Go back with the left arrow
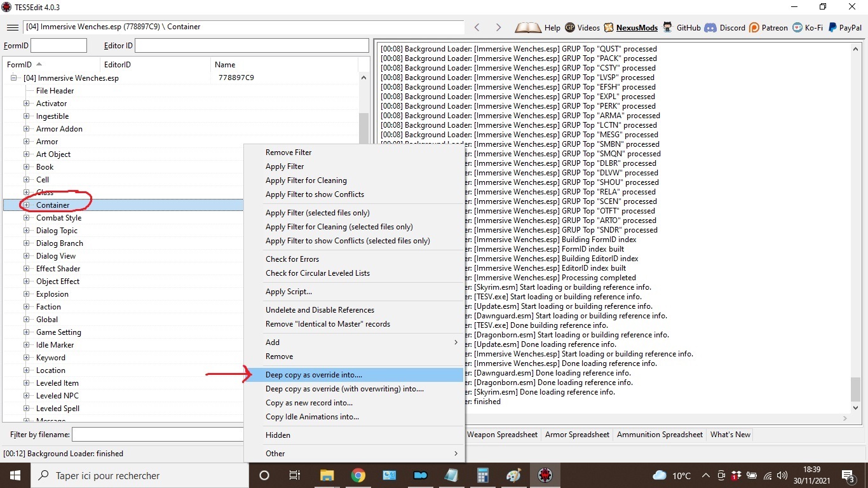The width and height of the screenshot is (868, 488). tap(477, 27)
